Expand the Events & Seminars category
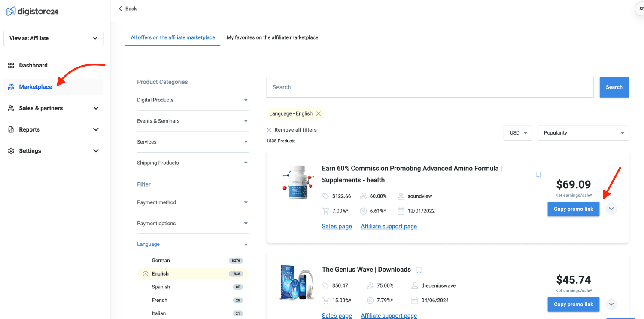Viewport: 644px width, 319px height. (x=193, y=121)
